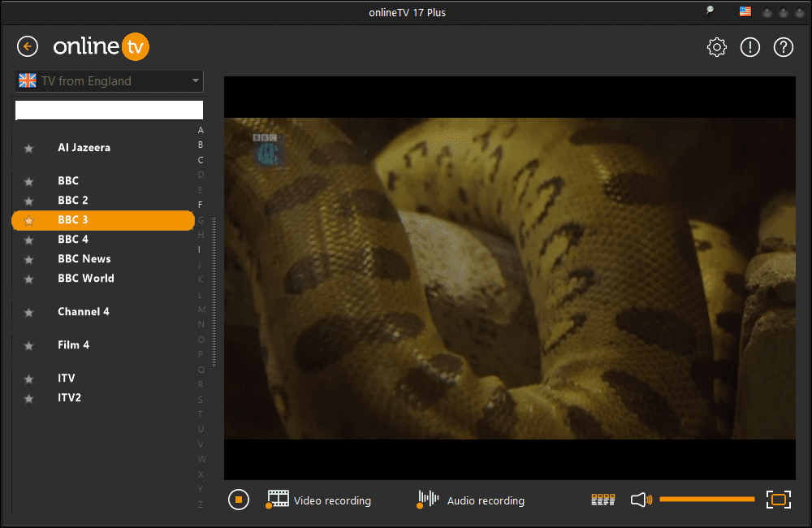Click the channel list scrollbar

point(214,292)
